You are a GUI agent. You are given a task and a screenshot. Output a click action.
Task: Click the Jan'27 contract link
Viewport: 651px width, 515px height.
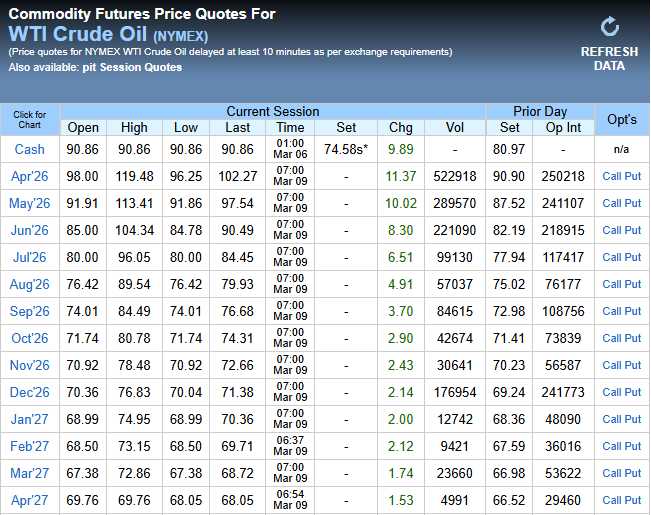[x=29, y=419]
